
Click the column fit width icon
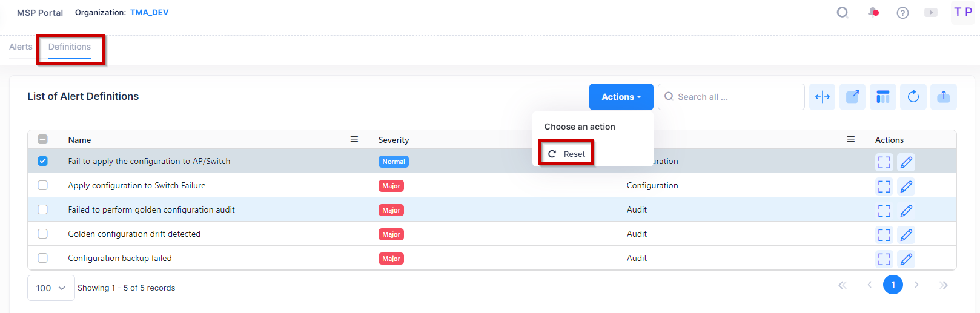point(823,97)
